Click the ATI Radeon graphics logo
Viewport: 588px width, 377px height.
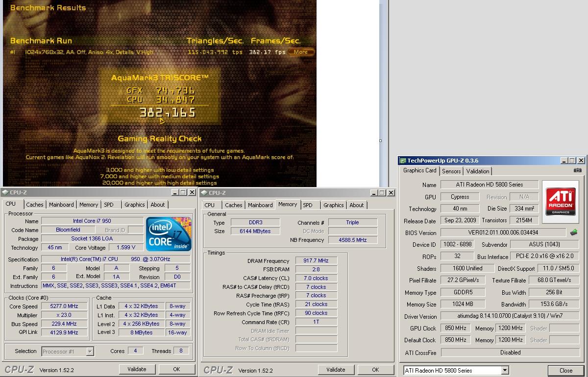coord(561,201)
